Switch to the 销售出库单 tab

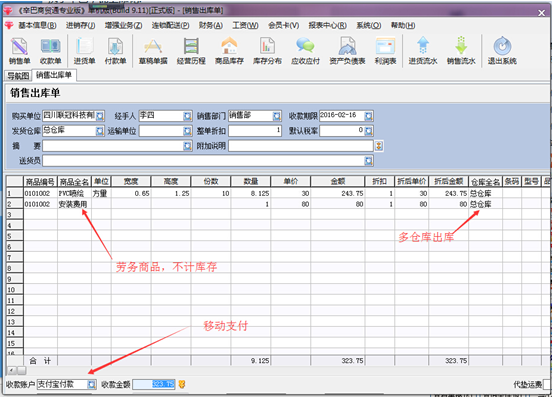coord(54,75)
